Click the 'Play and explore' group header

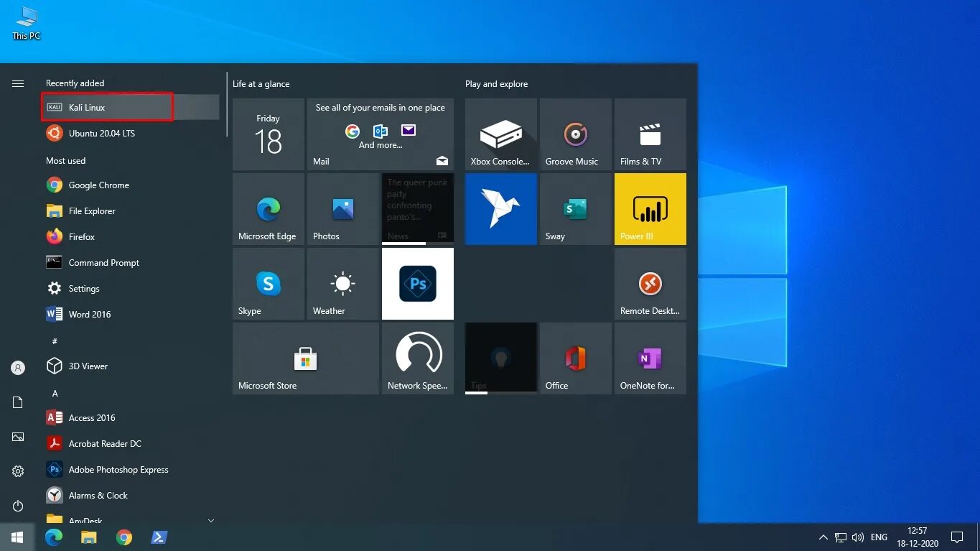496,84
